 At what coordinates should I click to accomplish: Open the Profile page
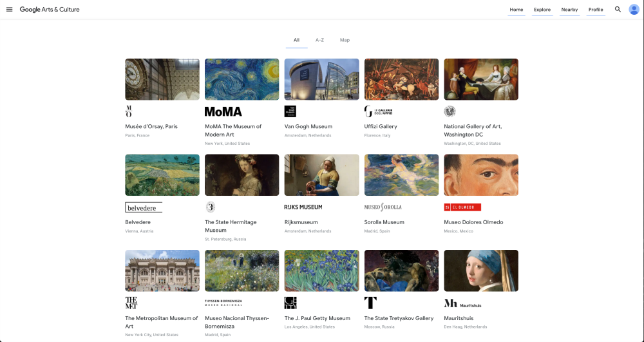click(596, 10)
